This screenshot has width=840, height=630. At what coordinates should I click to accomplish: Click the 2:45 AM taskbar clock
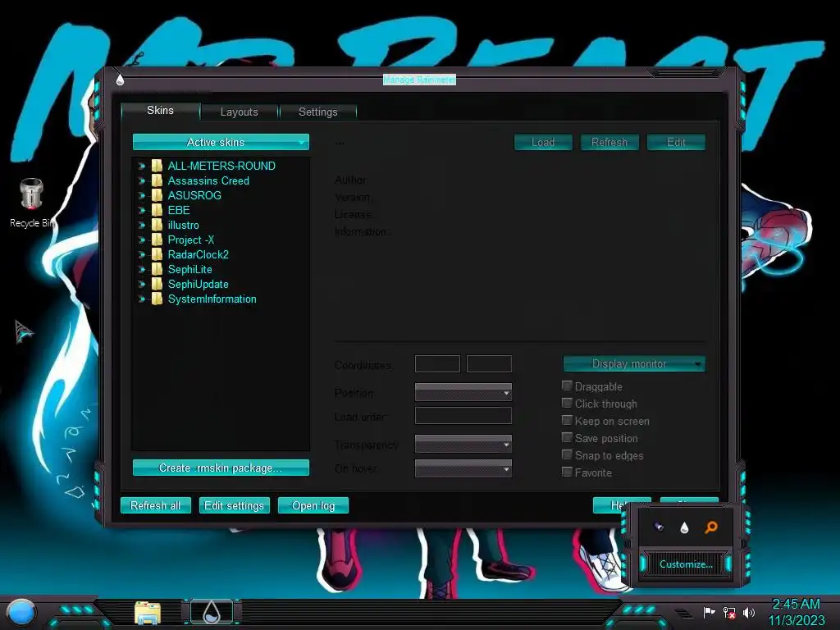[x=796, y=604]
